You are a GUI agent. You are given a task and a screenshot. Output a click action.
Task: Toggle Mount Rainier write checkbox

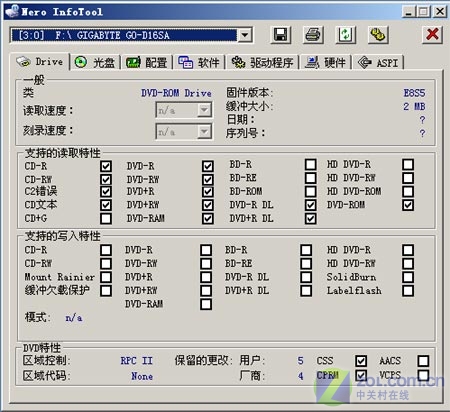point(106,277)
